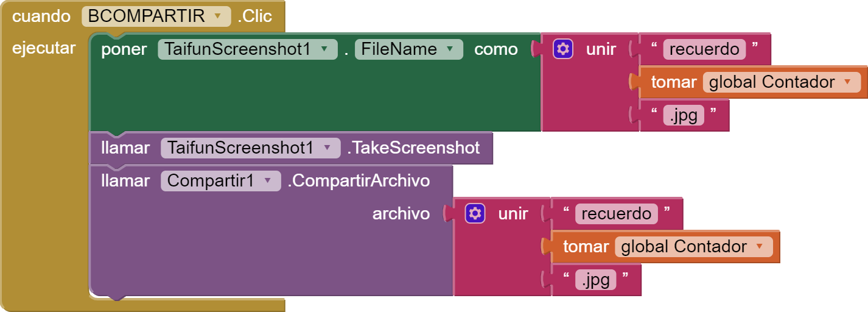This screenshot has height=312, width=868.
Task: Click the poner setter block label
Action: tap(124, 49)
